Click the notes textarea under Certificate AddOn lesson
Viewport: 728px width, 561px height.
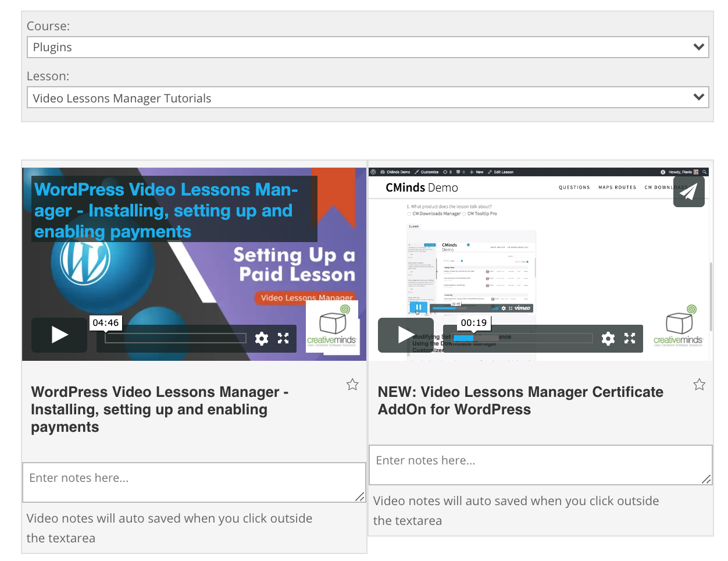(x=541, y=465)
